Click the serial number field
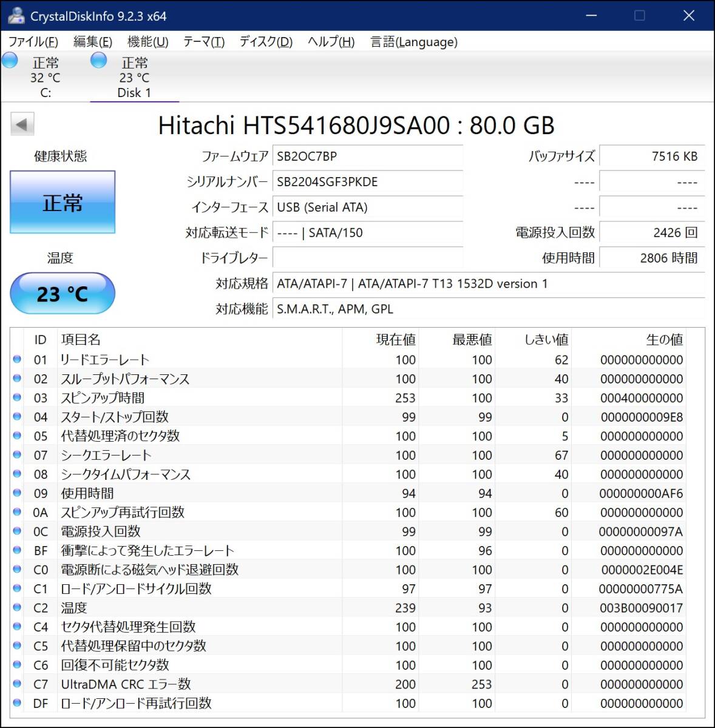Image resolution: width=715 pixels, height=728 pixels. click(x=367, y=182)
